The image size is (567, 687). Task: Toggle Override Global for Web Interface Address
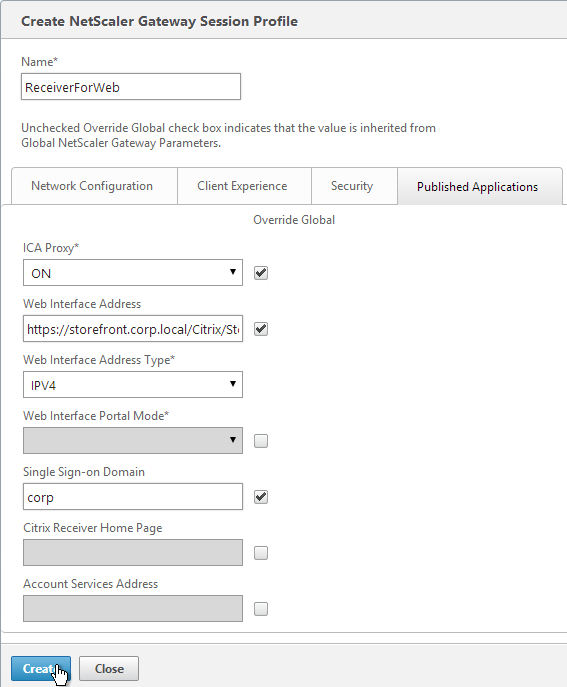click(261, 329)
